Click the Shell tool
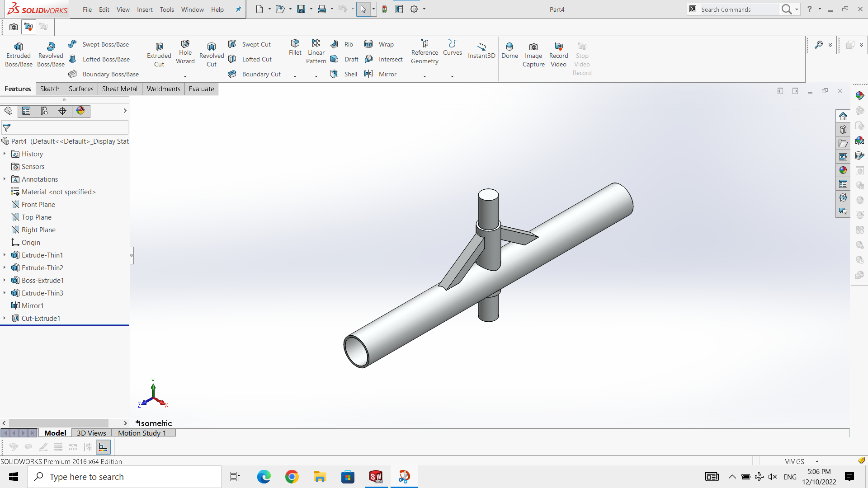The height and width of the screenshot is (488, 868). point(344,74)
